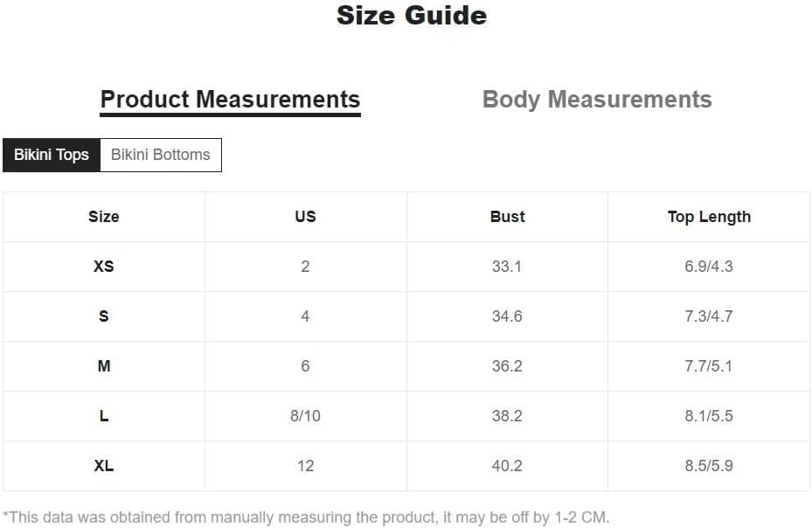Click the Size column header
Viewport: 812px width, 528px height.
103,217
